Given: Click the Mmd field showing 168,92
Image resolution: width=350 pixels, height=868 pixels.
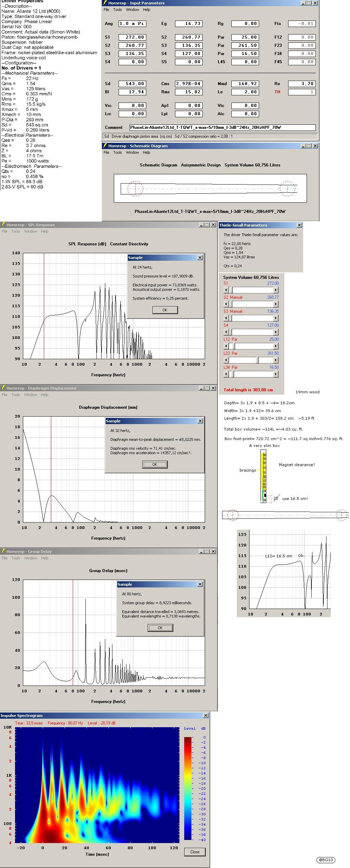Looking at the screenshot, I should click(245, 84).
